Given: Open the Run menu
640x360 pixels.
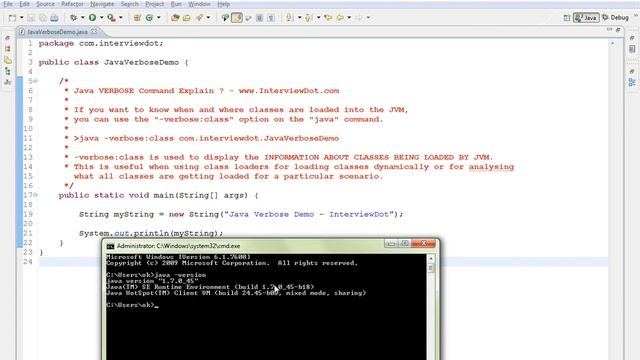Looking at the screenshot, I should [x=176, y=4].
